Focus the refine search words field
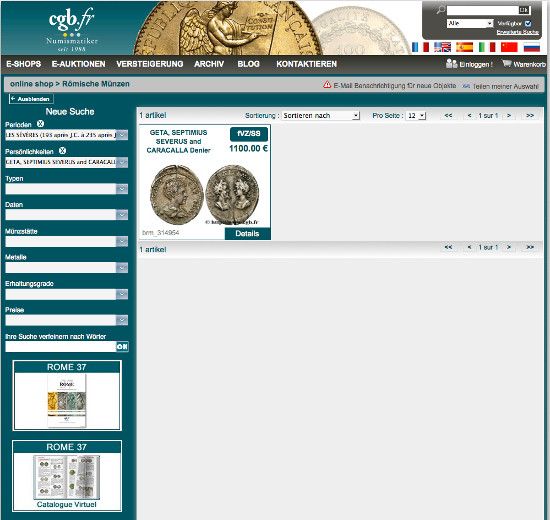This screenshot has width=550, height=520. tap(60, 347)
